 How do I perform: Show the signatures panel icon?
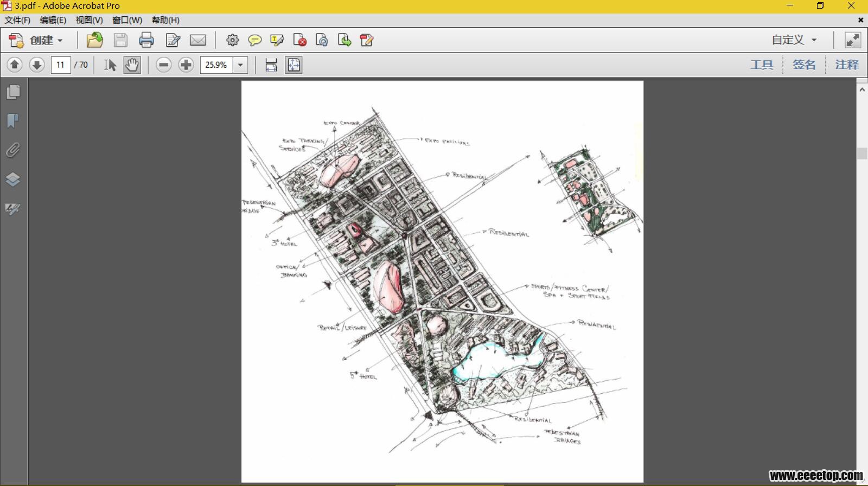(x=13, y=209)
